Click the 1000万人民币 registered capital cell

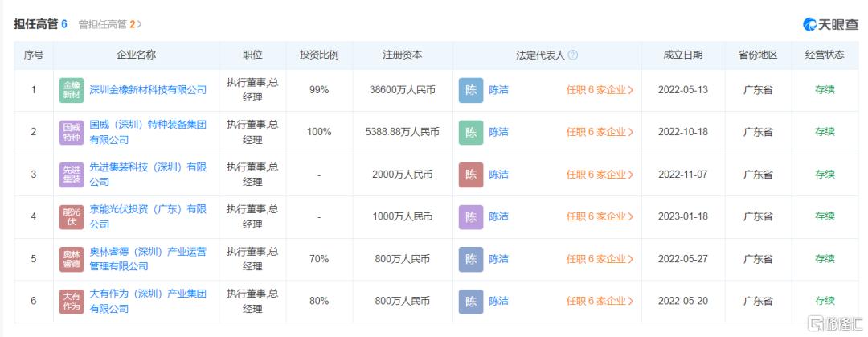[403, 216]
